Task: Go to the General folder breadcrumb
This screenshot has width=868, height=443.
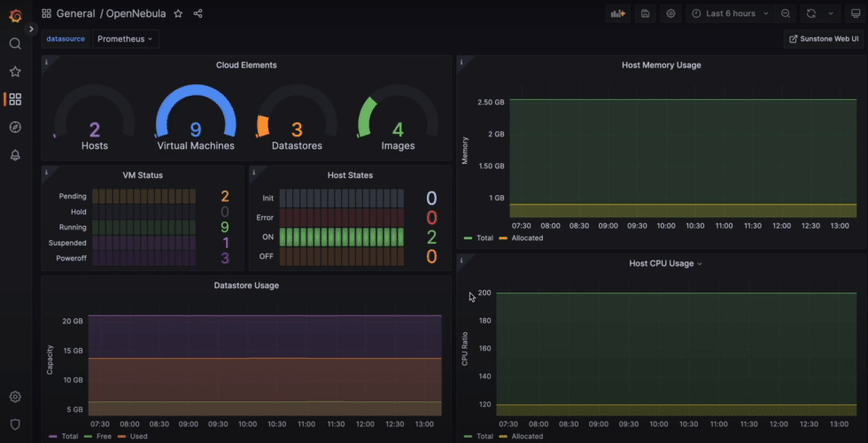Action: (x=75, y=14)
